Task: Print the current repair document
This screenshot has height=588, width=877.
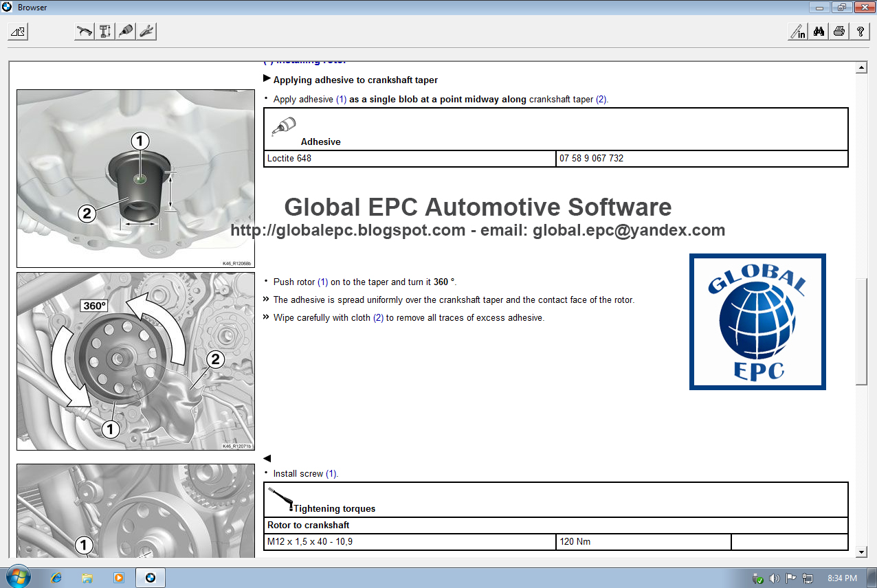Action: pyautogui.click(x=839, y=31)
